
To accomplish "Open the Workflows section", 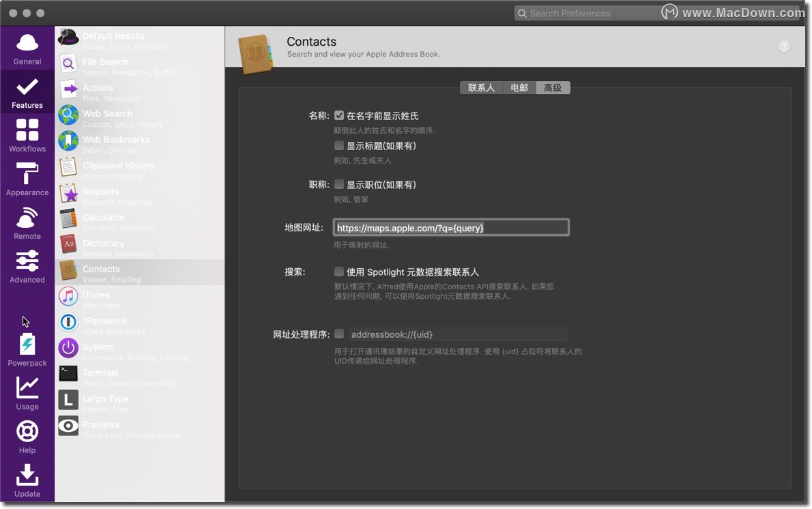I will 27,136.
